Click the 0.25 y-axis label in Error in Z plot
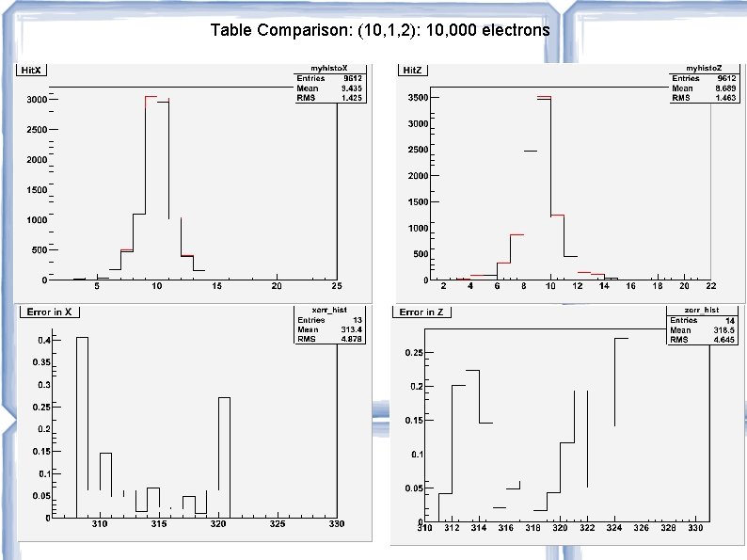Viewport: 747px width, 560px height. point(414,352)
